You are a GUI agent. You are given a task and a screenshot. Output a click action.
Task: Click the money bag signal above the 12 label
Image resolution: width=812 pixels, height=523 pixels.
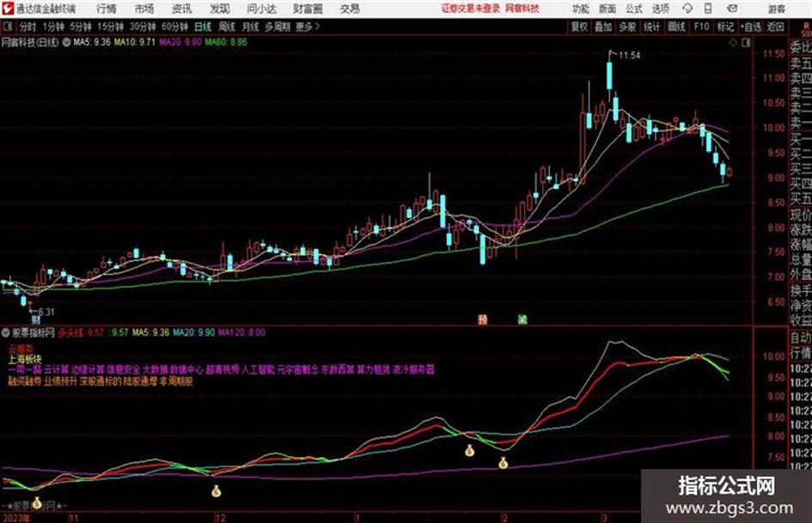216,491
